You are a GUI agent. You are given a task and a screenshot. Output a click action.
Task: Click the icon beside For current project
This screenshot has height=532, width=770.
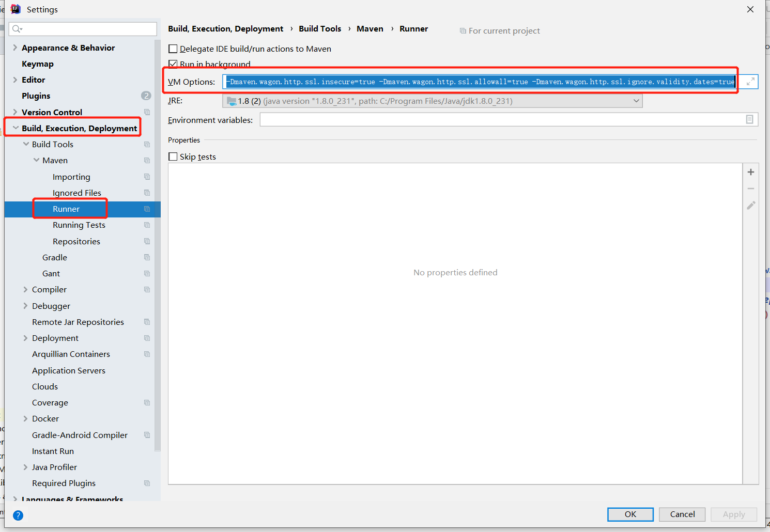tap(463, 30)
